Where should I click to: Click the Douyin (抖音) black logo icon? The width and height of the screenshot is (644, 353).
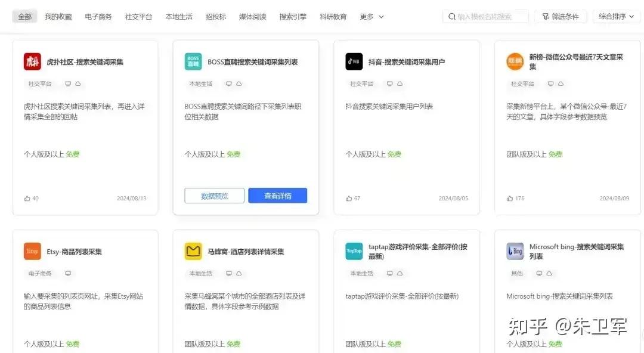coord(354,61)
